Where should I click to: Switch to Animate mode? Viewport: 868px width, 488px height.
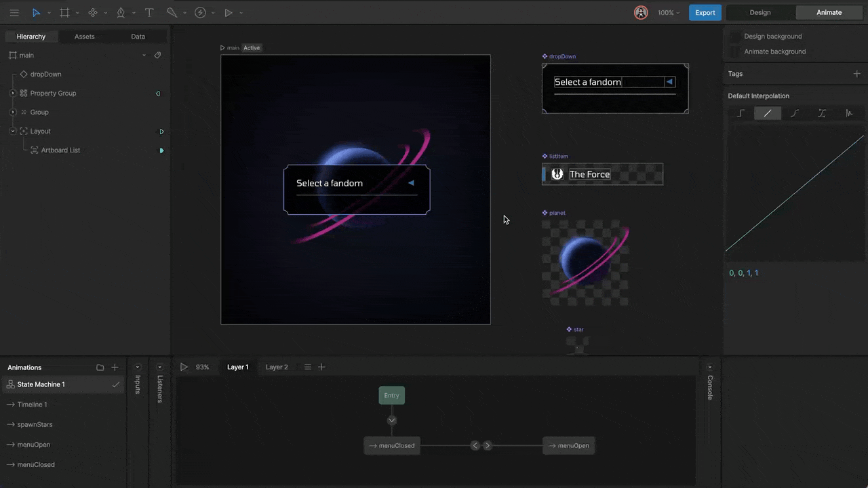pos(829,12)
